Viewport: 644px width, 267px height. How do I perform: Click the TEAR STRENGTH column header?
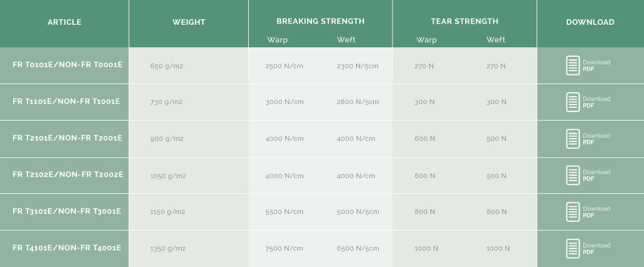[465, 21]
